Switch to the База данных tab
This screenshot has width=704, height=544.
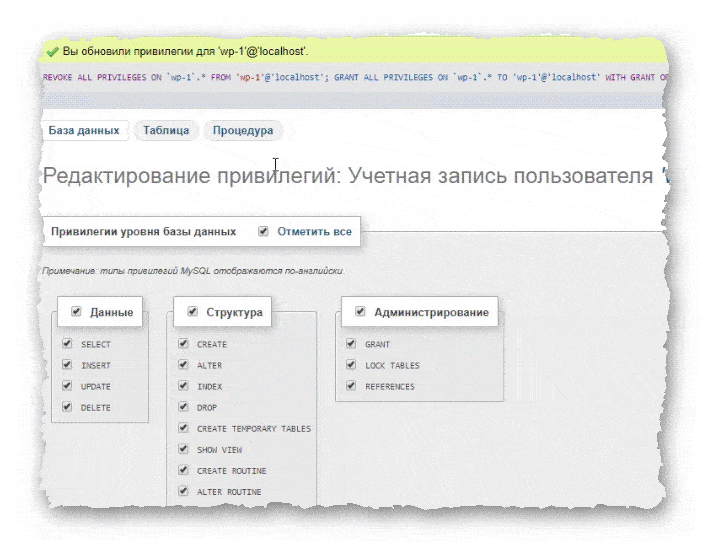coord(84,130)
